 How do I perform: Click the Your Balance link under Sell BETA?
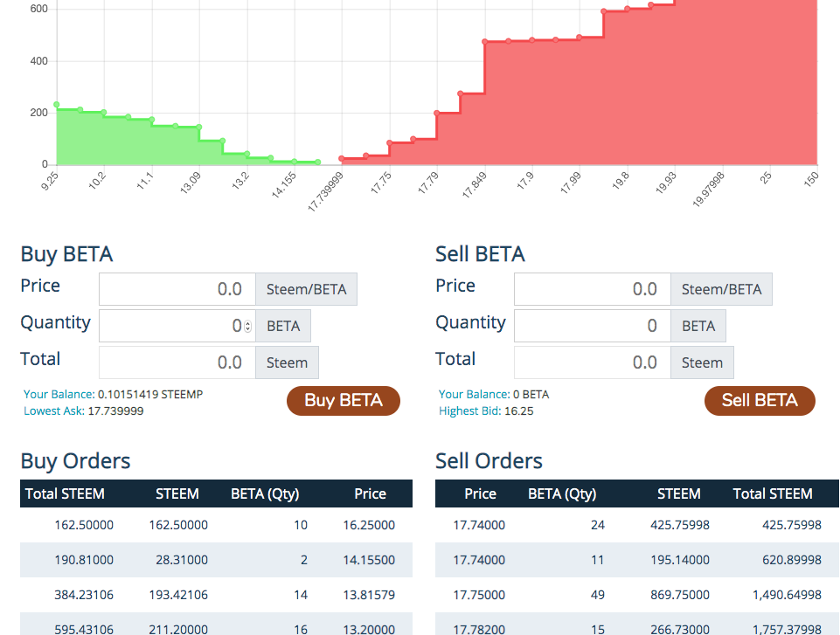coord(474,395)
